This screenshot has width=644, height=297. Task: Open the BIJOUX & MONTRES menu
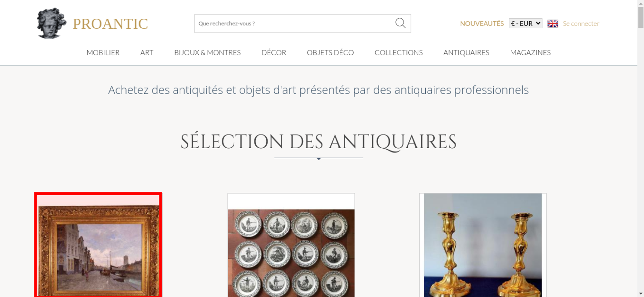pyautogui.click(x=207, y=52)
